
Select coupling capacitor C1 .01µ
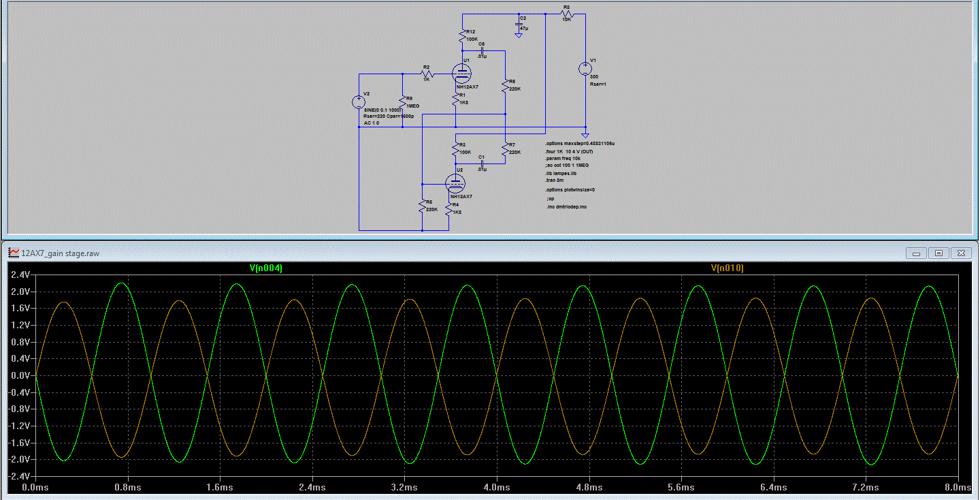(x=481, y=164)
